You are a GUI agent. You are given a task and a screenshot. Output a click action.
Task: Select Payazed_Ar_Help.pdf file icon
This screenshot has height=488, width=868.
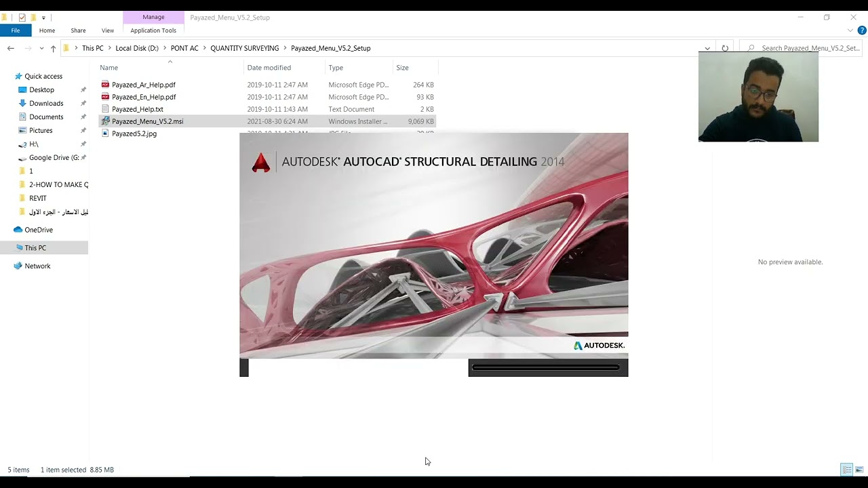(x=105, y=85)
